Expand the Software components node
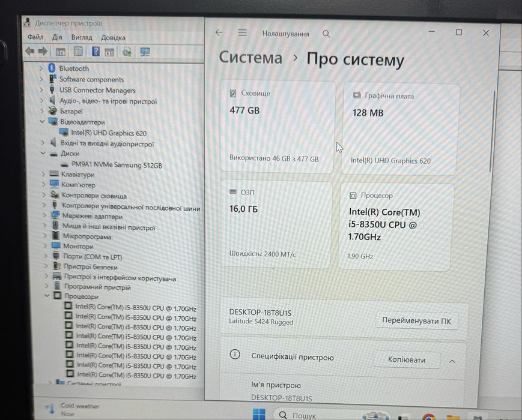This screenshot has height=420, width=522. click(x=41, y=79)
